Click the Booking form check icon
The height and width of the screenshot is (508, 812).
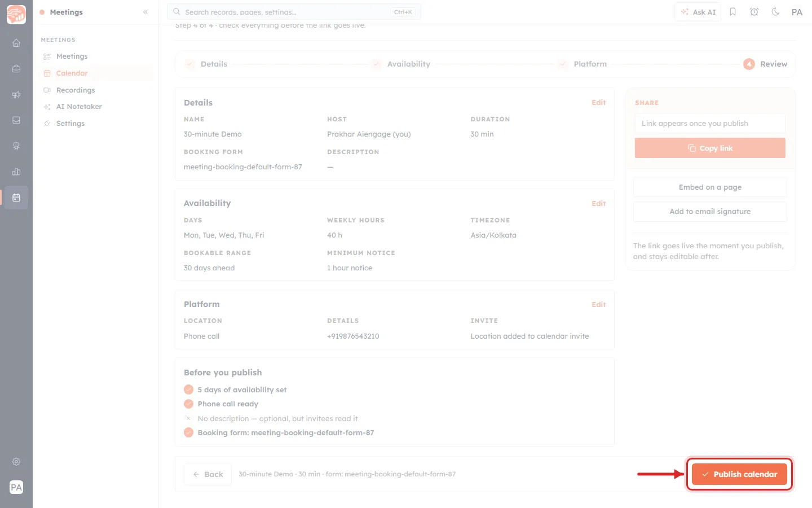point(189,433)
